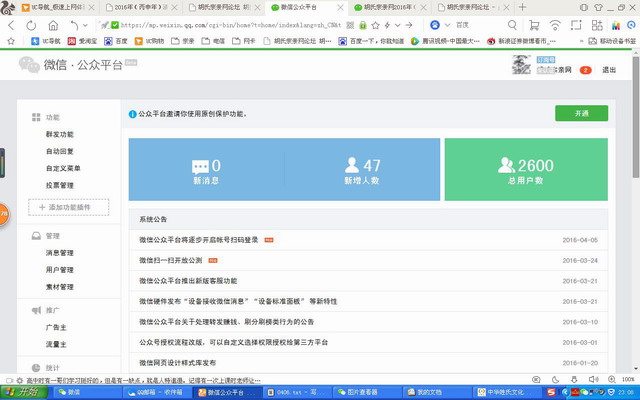
Task: Click the green lock security icon
Action: click(362, 25)
